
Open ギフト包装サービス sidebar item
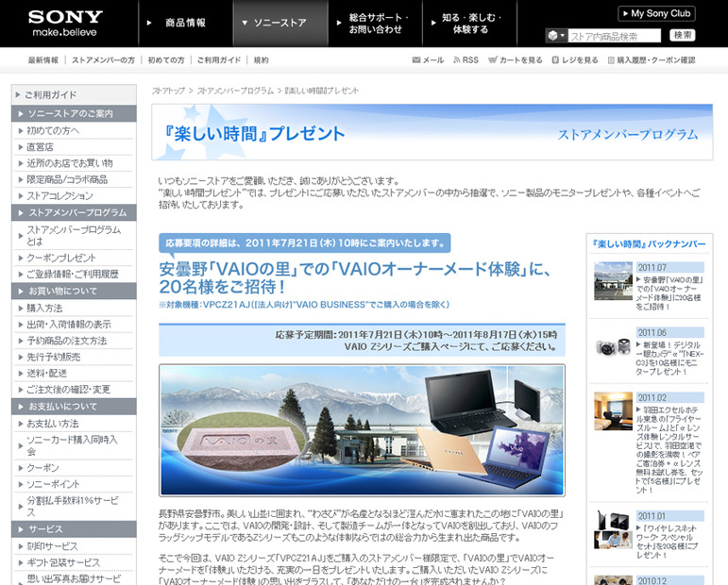click(63, 562)
